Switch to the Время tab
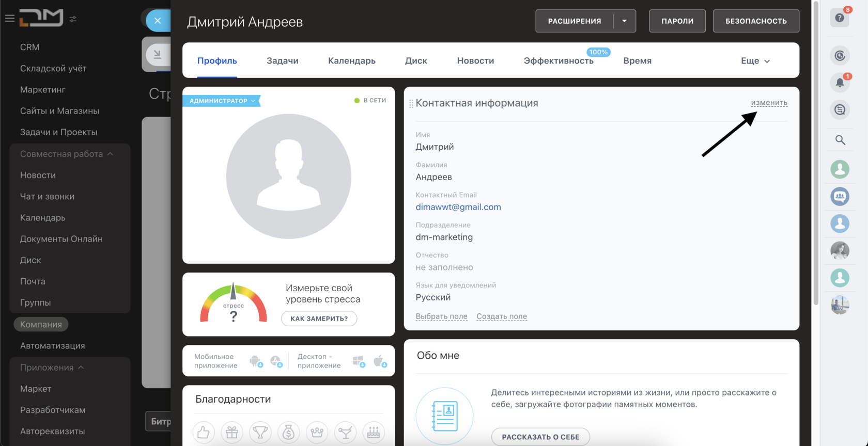The image size is (868, 446). coord(637,61)
